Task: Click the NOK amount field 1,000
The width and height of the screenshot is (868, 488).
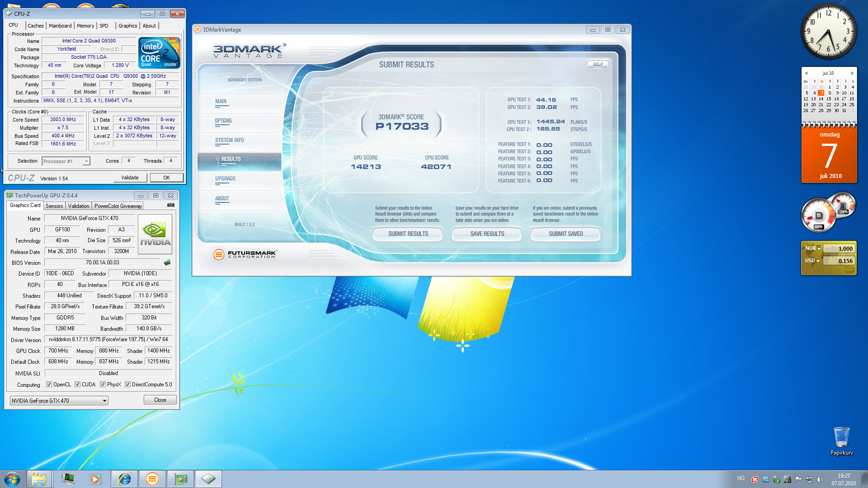Action: (839, 249)
